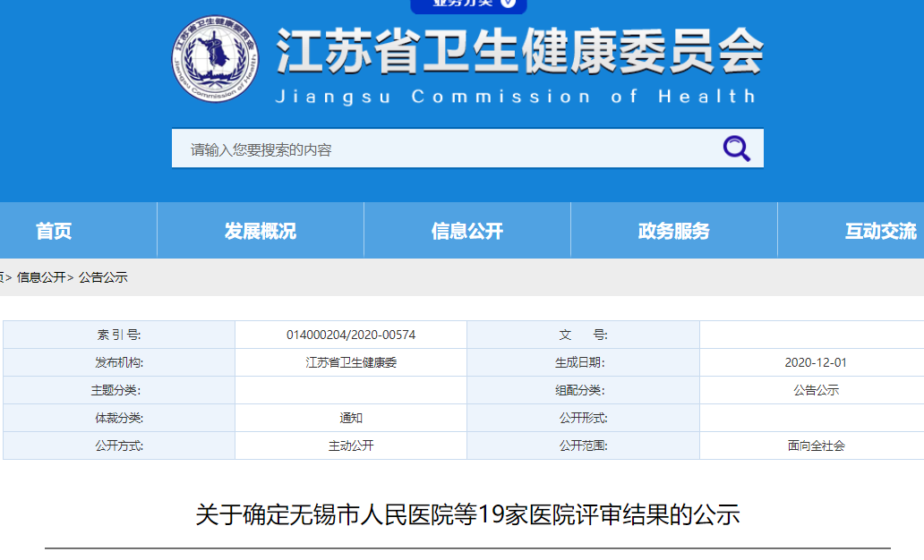Screen dimensions: 924x560
Task: Select the date 2020-12-01
Action: 816,362
